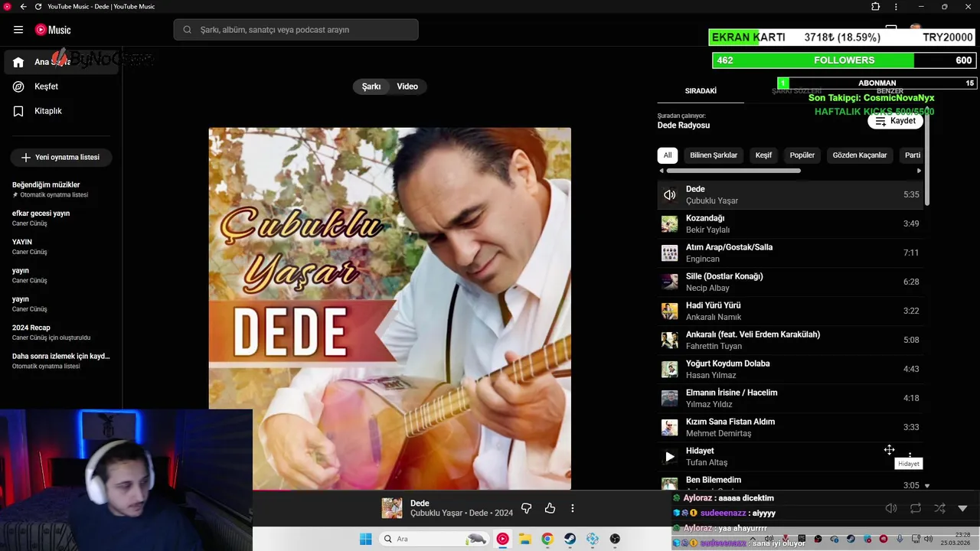Toggle repeat mode in player bar
This screenshot has width=980, height=551.
pos(916,508)
